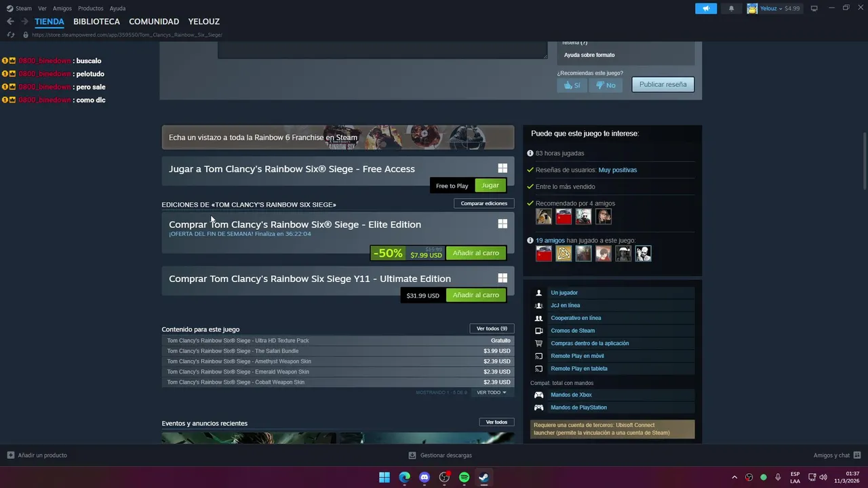
Task: Show hidden system tray icons chevron
Action: click(734, 477)
